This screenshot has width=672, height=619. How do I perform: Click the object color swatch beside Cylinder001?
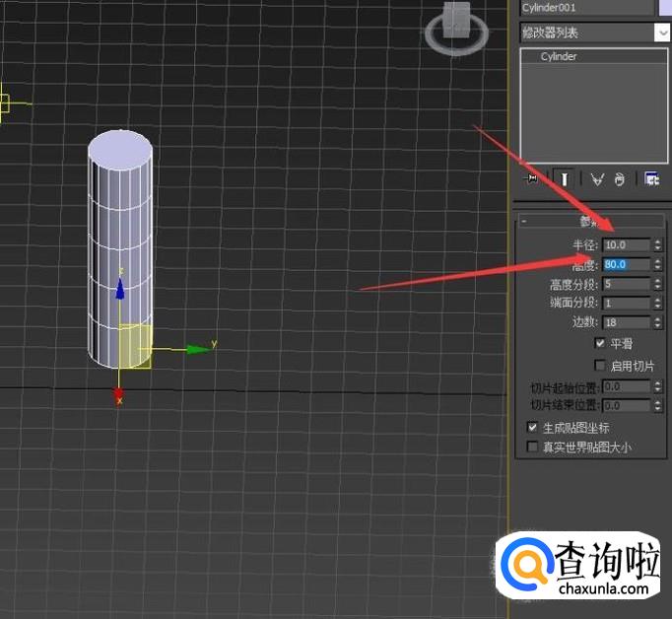(665, 7)
